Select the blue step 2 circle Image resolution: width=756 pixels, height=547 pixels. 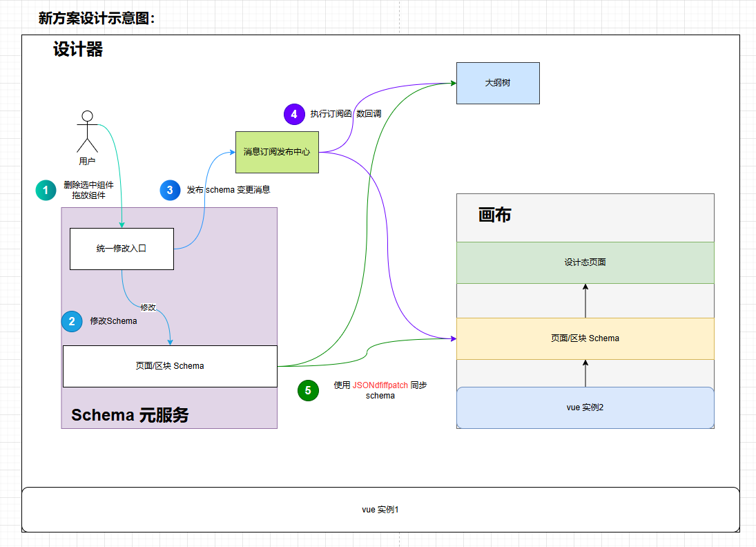point(72,321)
